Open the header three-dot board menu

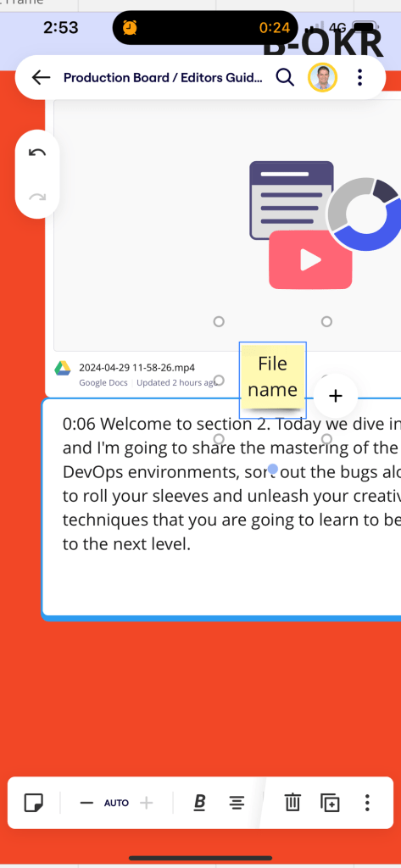tap(360, 77)
